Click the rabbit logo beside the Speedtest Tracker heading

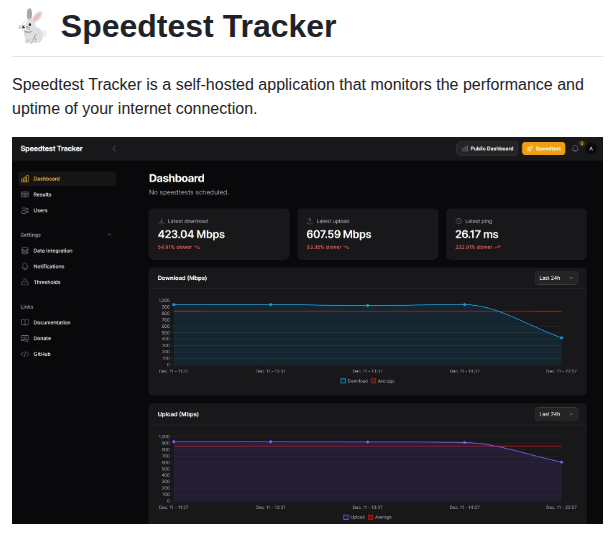[x=33, y=26]
